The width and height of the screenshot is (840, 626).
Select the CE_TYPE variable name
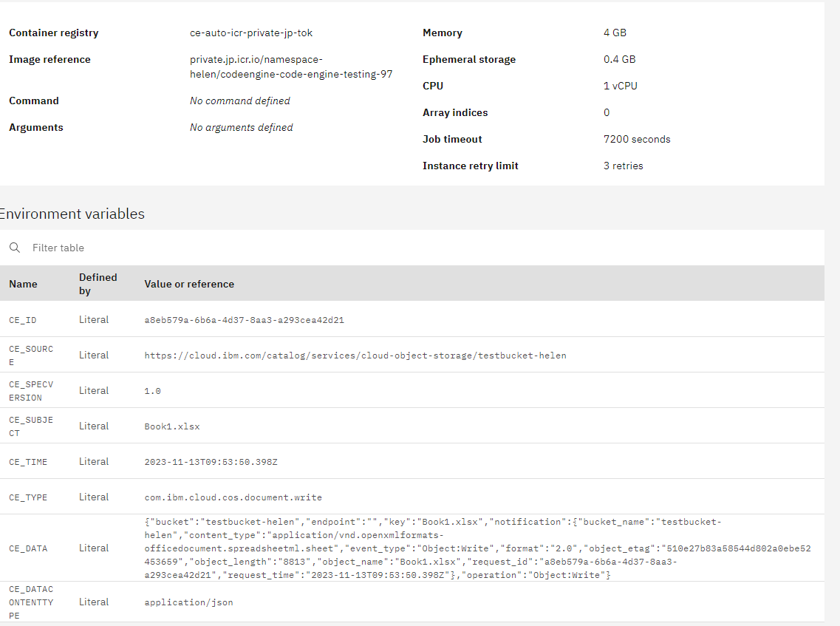[x=28, y=497]
